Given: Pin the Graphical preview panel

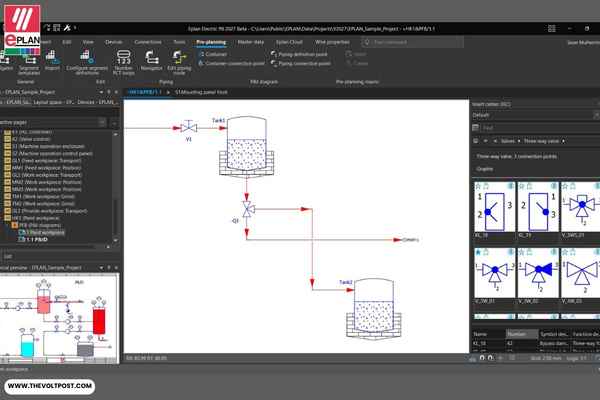Looking at the screenshot, I should (109, 268).
